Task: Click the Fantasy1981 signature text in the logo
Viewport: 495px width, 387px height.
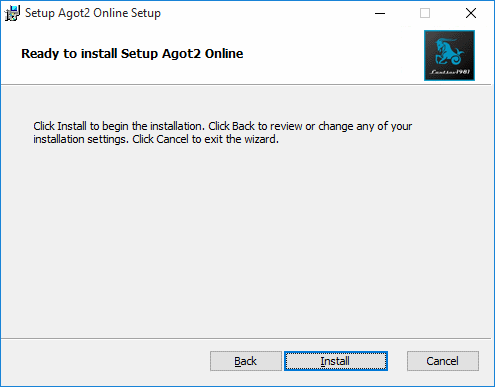Action: pos(450,72)
